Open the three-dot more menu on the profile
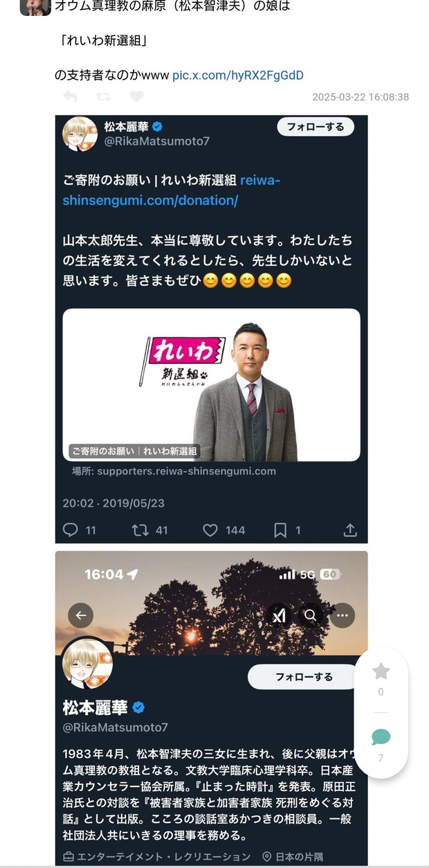This screenshot has width=429, height=868. click(x=343, y=615)
